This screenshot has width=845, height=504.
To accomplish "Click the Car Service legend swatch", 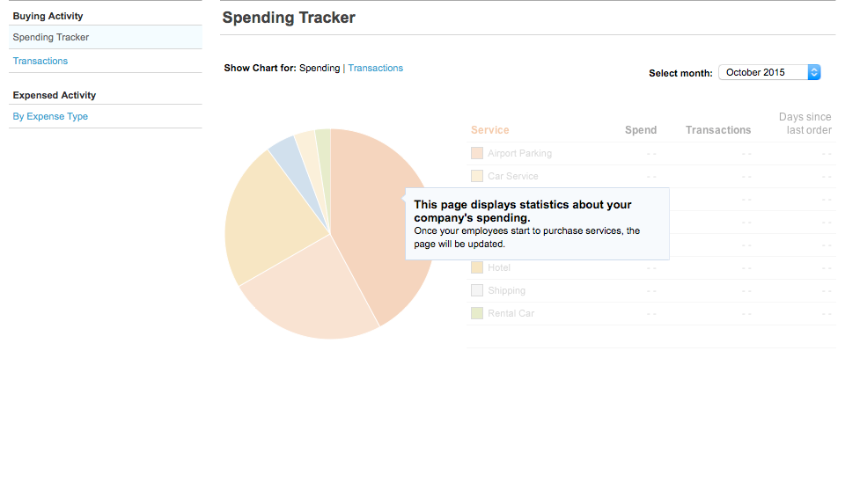I will point(477,176).
